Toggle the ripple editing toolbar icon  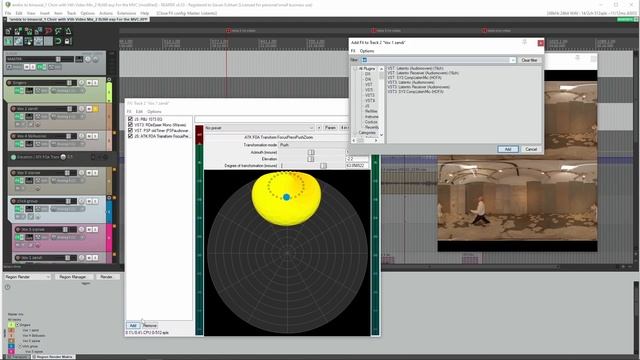(28, 41)
